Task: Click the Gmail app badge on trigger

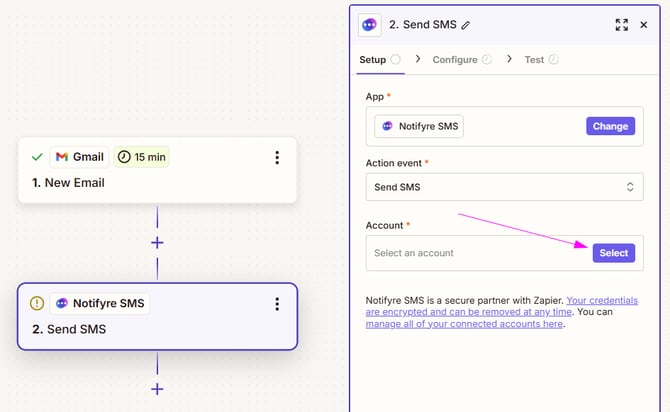Action: pos(79,157)
